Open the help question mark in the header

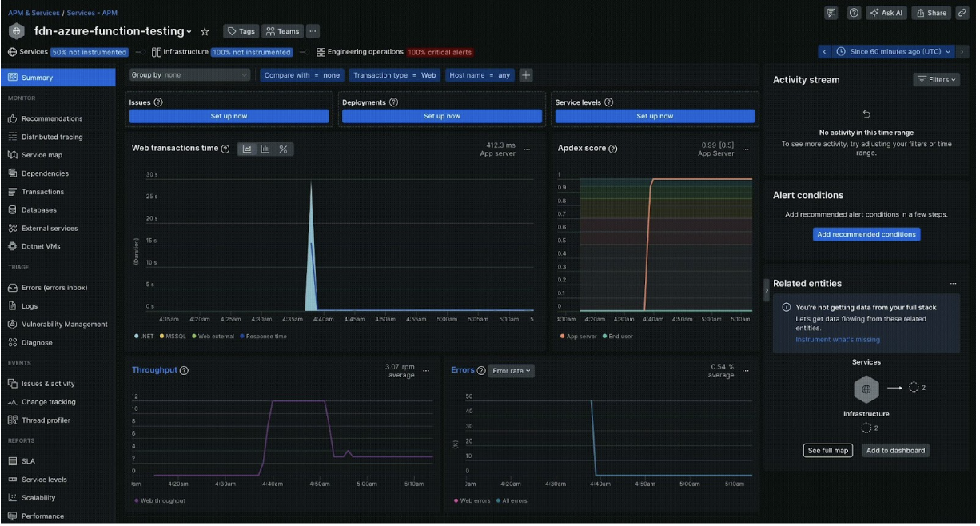click(x=852, y=12)
